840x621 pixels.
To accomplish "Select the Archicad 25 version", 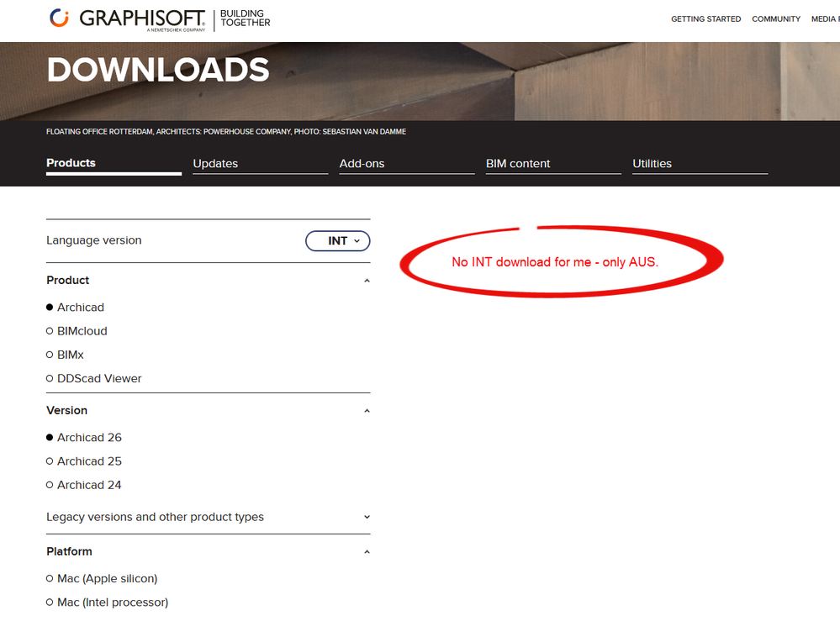I will pos(84,461).
